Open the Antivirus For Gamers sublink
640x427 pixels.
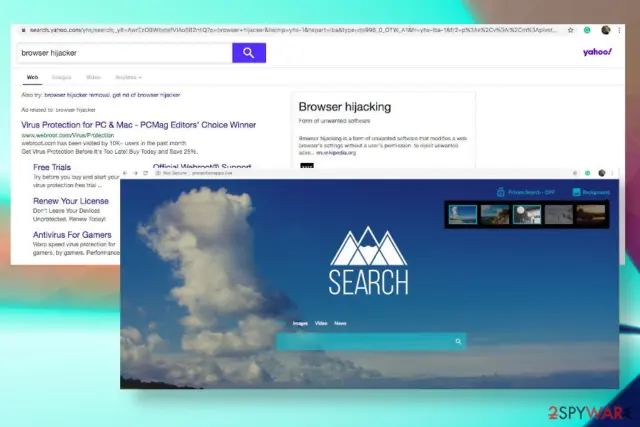(72, 235)
